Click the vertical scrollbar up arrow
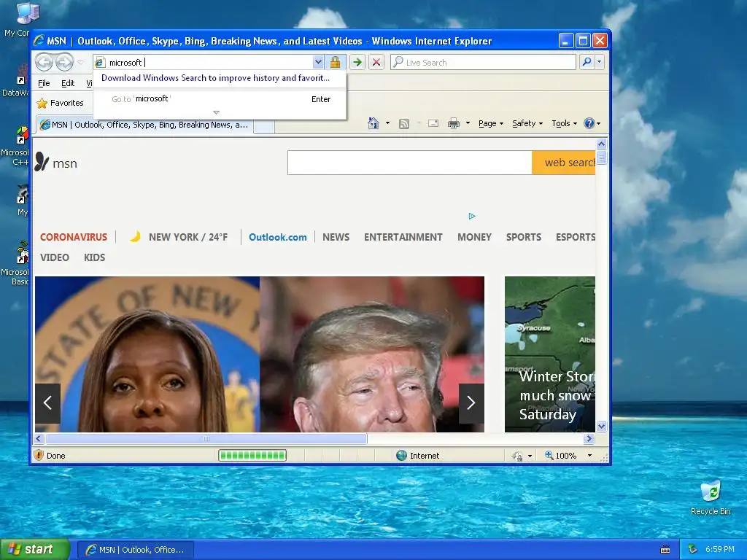 coord(601,144)
